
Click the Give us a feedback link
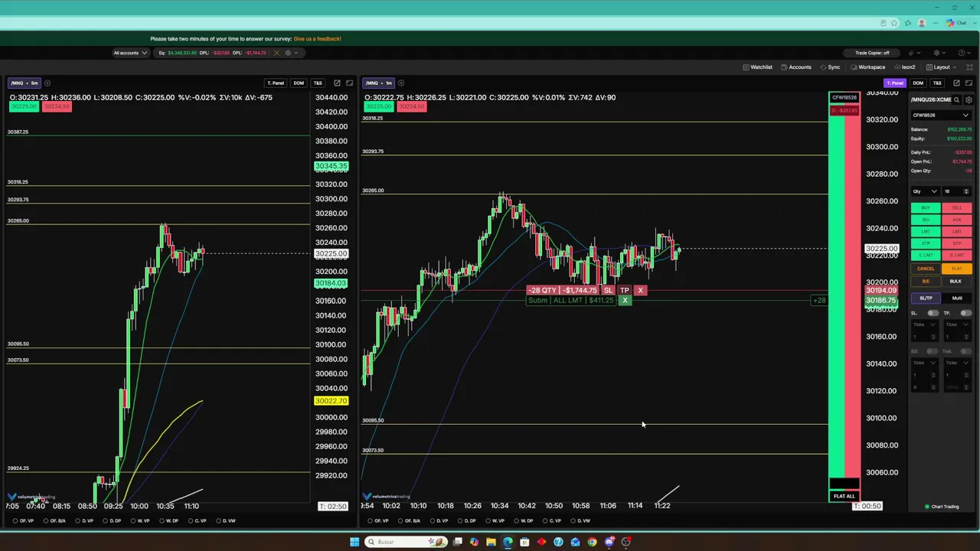pyautogui.click(x=317, y=38)
